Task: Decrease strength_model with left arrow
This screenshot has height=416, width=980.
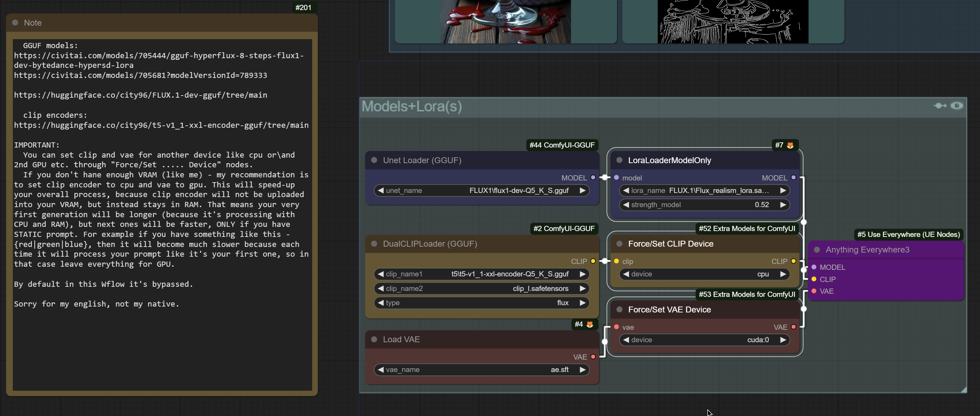Action: (x=626, y=204)
